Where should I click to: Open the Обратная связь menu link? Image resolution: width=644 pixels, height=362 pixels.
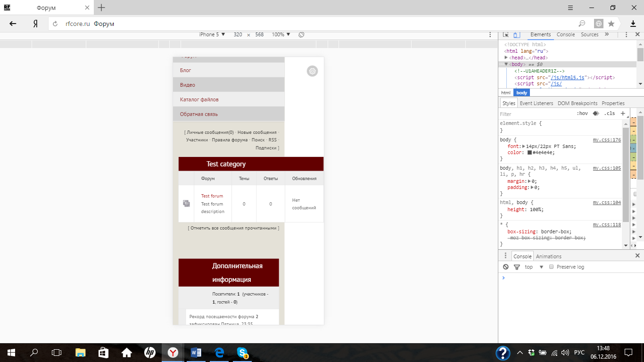click(199, 114)
